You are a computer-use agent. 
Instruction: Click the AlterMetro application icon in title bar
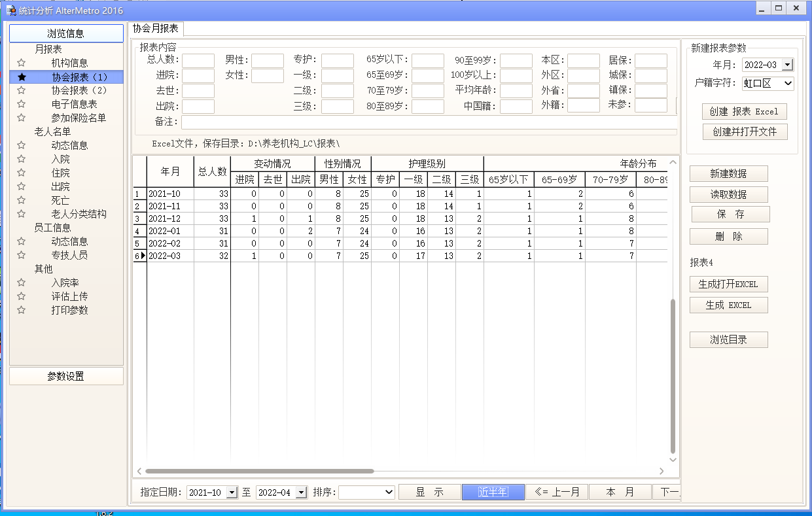(11, 8)
